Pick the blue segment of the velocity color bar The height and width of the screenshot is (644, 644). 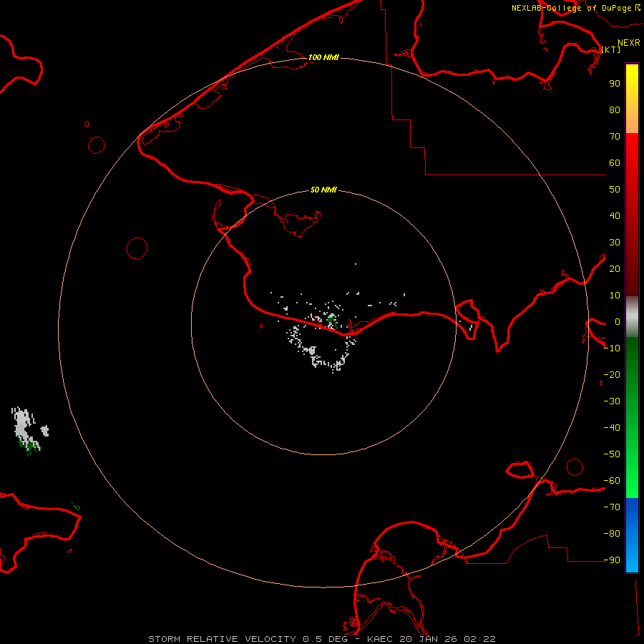[632, 535]
